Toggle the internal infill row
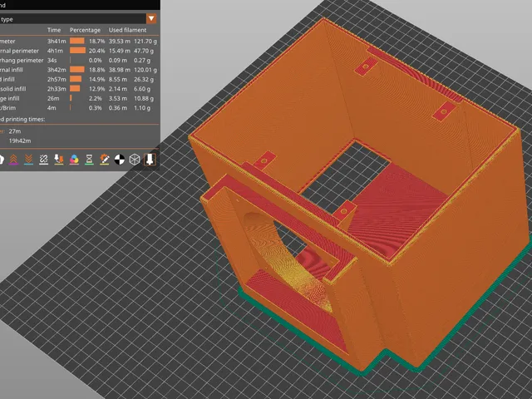The height and width of the screenshot is (399, 532). click(x=79, y=70)
